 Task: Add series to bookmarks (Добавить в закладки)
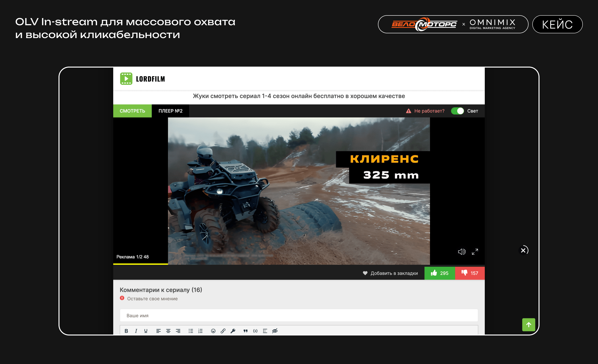click(390, 273)
